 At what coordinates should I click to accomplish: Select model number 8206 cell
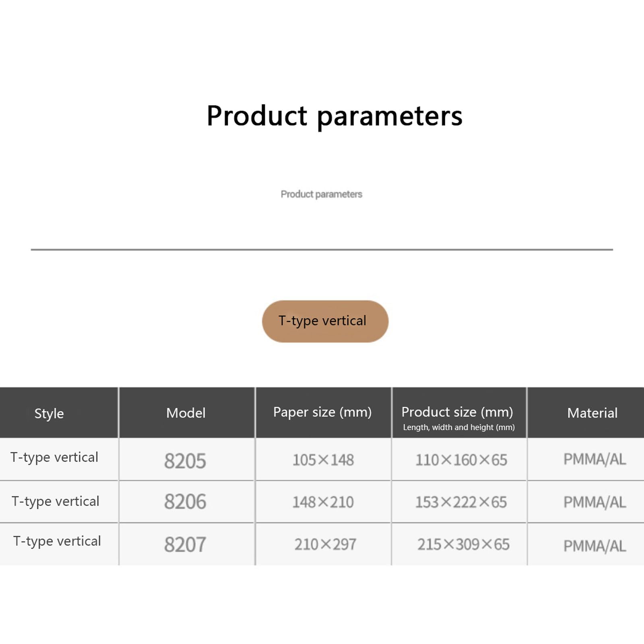point(187,502)
